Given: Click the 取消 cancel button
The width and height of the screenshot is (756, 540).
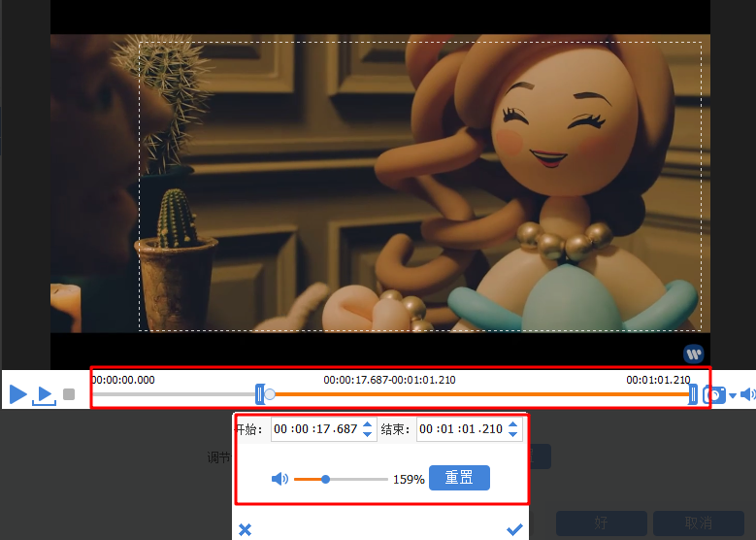Looking at the screenshot, I should click(x=699, y=523).
